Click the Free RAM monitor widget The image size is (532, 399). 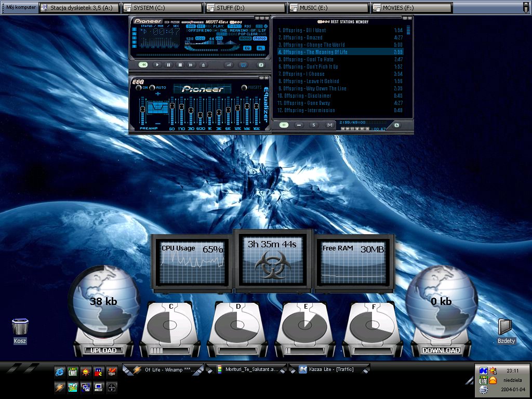tap(353, 262)
